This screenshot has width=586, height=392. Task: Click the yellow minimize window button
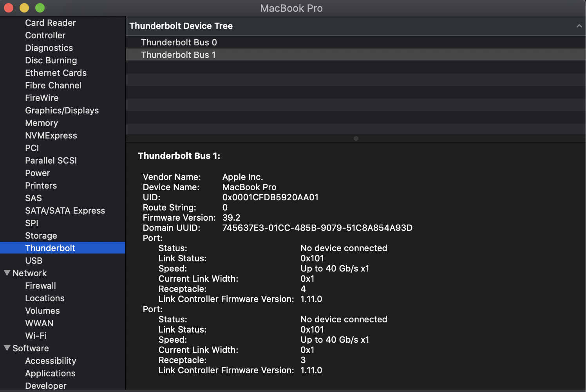[x=24, y=8]
